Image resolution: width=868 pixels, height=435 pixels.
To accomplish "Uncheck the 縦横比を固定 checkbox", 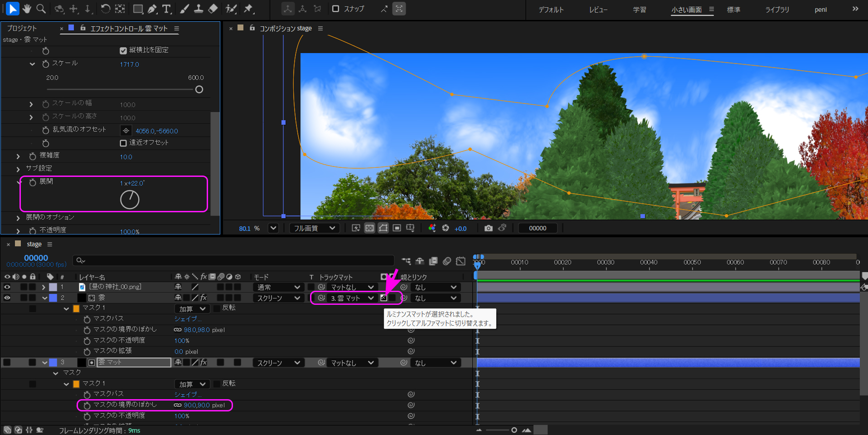I will (x=123, y=50).
